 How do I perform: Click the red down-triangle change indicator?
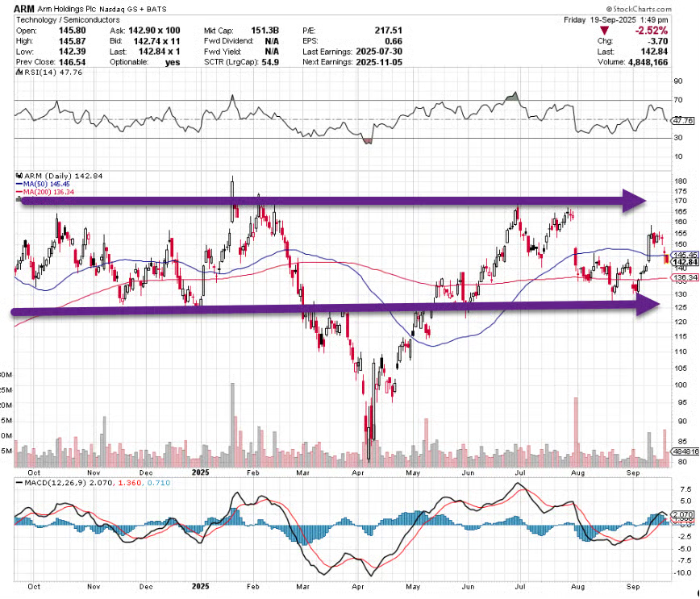pos(604,31)
